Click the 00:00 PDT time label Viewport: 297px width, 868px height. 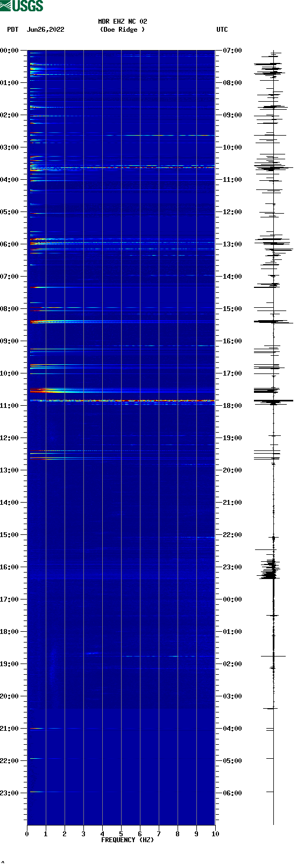tap(10, 51)
